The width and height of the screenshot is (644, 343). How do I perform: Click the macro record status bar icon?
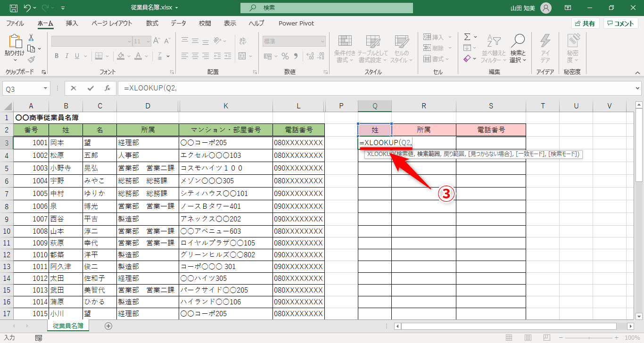[39, 338]
